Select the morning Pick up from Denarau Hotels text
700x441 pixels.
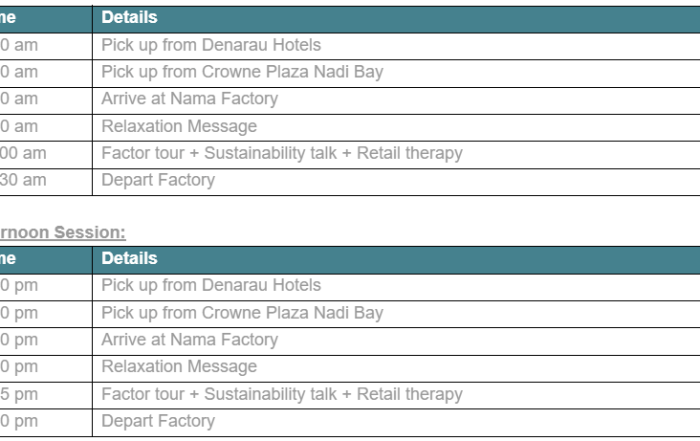click(x=211, y=46)
